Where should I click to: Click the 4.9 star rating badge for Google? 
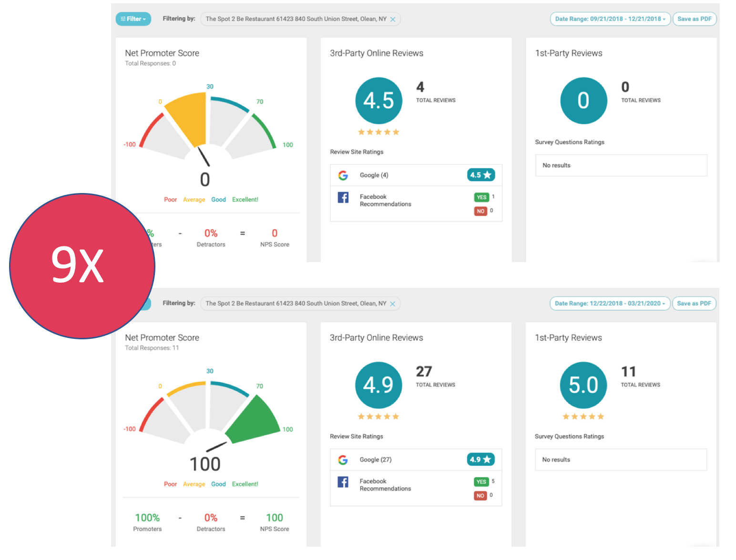pos(480,459)
